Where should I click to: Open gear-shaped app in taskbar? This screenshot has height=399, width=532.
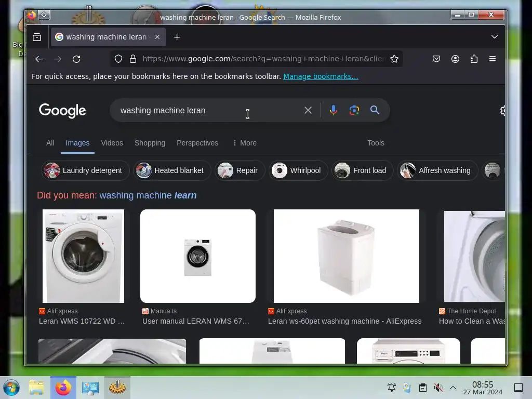tap(117, 388)
